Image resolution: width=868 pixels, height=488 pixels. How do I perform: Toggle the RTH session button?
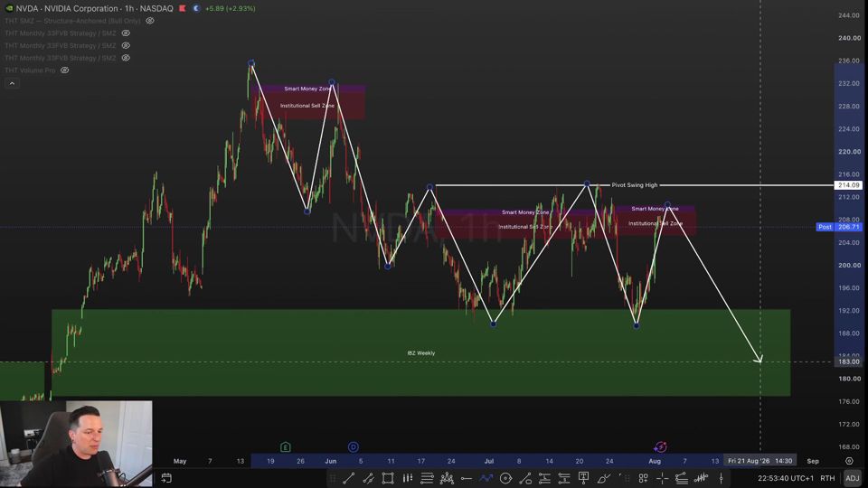827,478
